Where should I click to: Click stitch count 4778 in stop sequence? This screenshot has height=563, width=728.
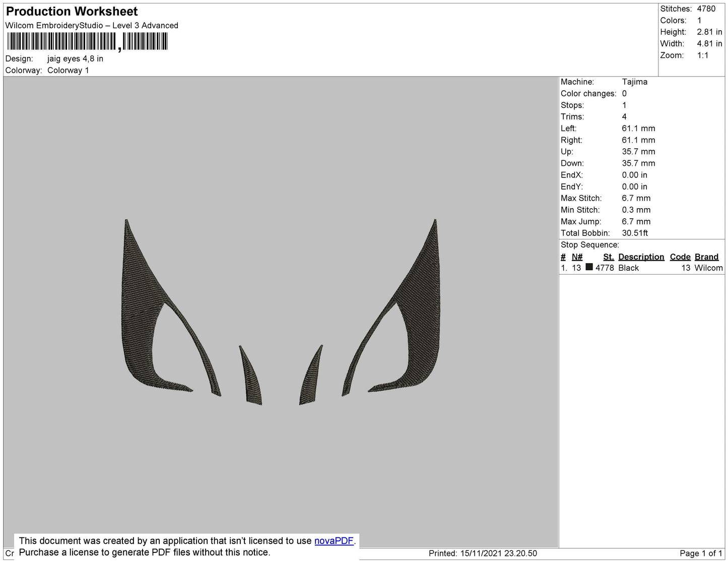coord(605,268)
